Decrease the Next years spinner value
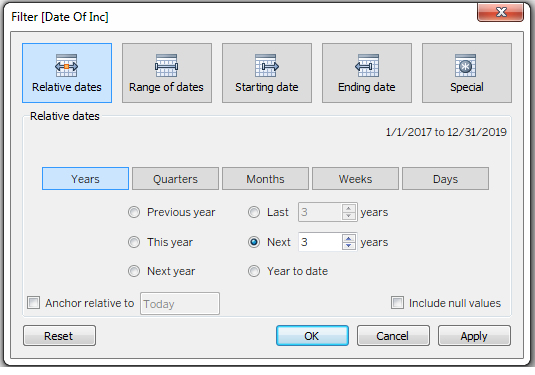The image size is (535, 375). (348, 246)
